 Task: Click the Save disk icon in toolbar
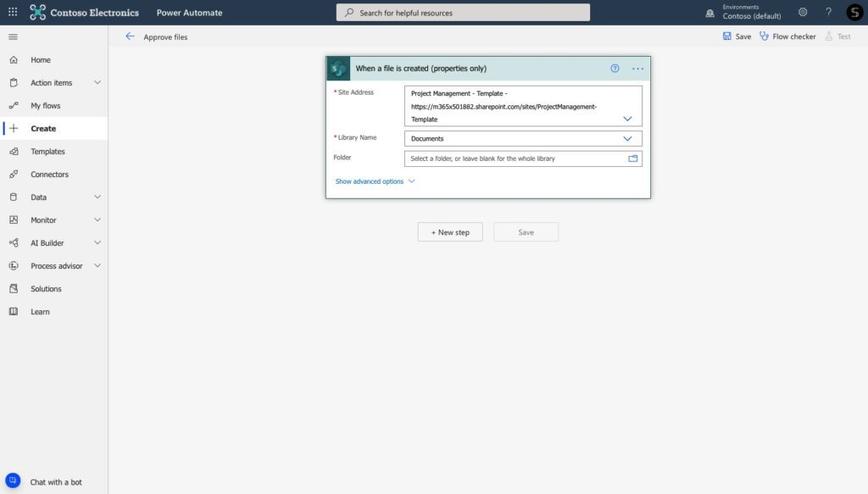point(726,36)
